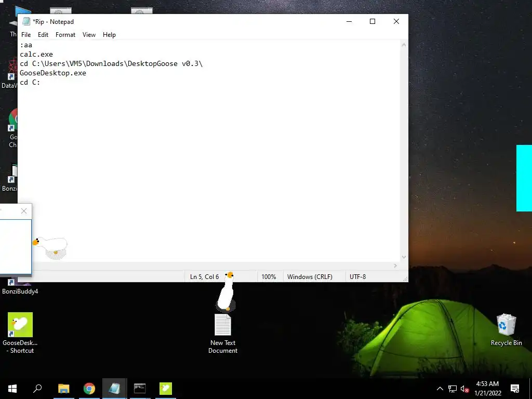Click the ':aa' line in the text
The height and width of the screenshot is (399, 532).
26,45
